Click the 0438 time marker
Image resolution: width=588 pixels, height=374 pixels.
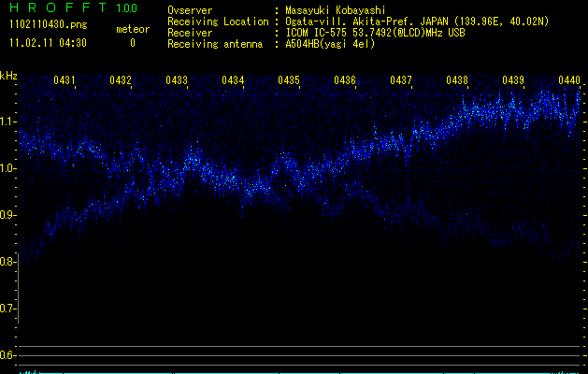457,80
